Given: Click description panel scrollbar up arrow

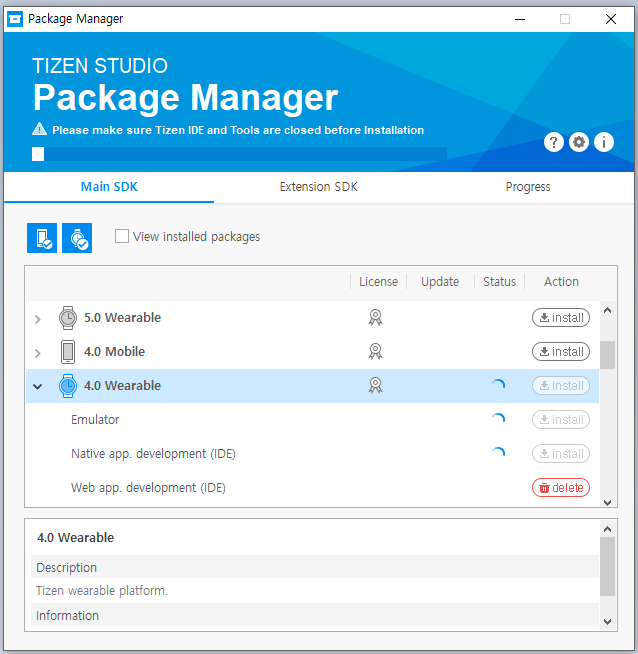Looking at the screenshot, I should [x=608, y=529].
